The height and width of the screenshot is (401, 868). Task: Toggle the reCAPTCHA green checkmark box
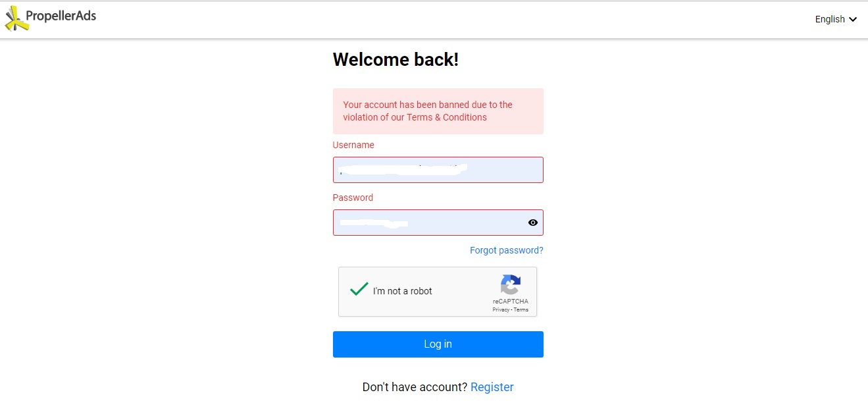click(x=359, y=290)
